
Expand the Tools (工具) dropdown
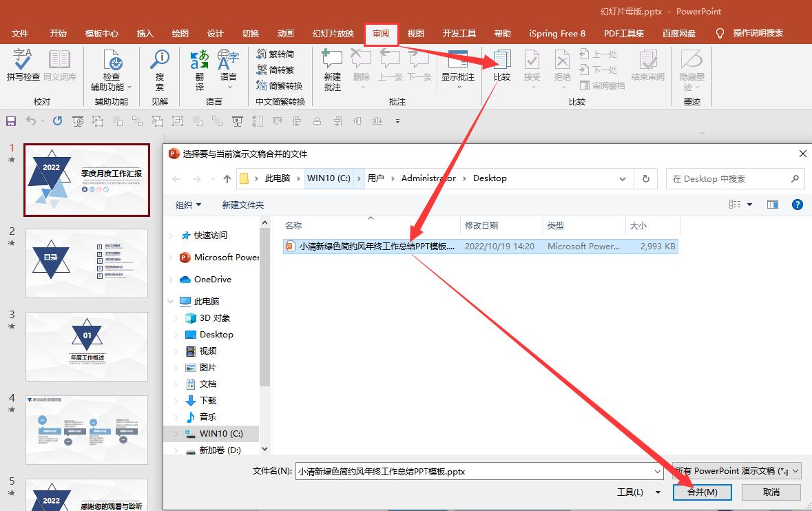[x=638, y=492]
